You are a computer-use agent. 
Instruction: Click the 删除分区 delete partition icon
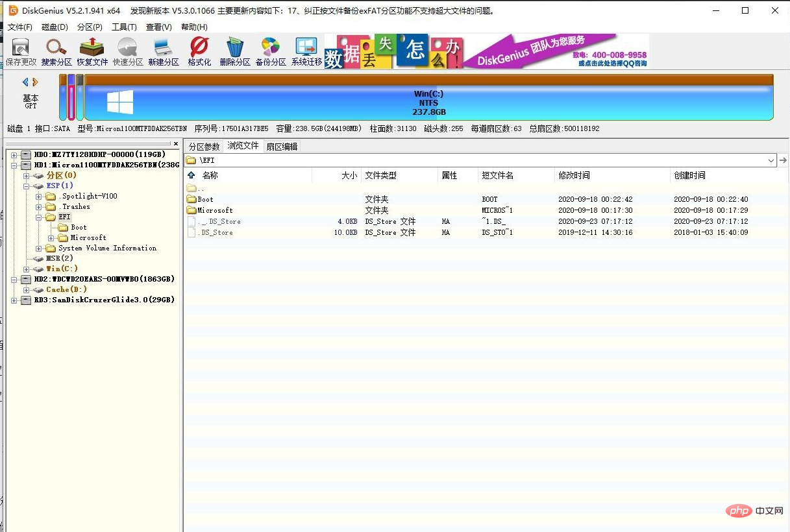coord(235,52)
